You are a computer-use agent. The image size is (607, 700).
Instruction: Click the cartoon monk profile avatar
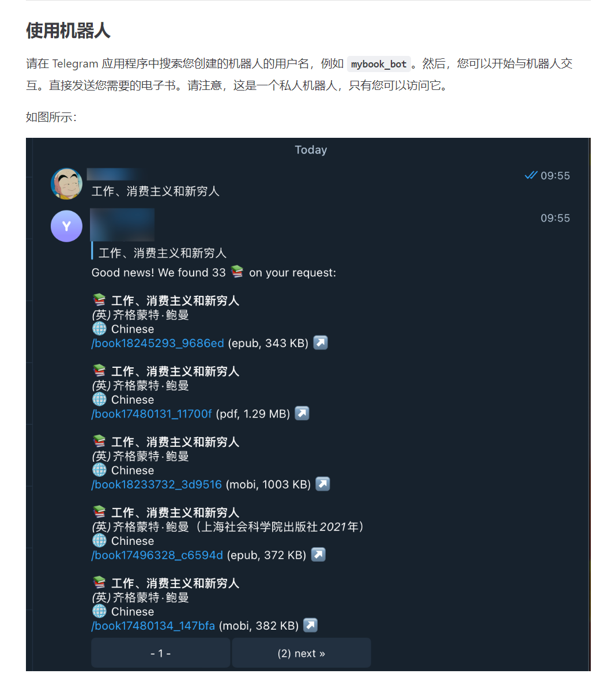click(x=67, y=184)
